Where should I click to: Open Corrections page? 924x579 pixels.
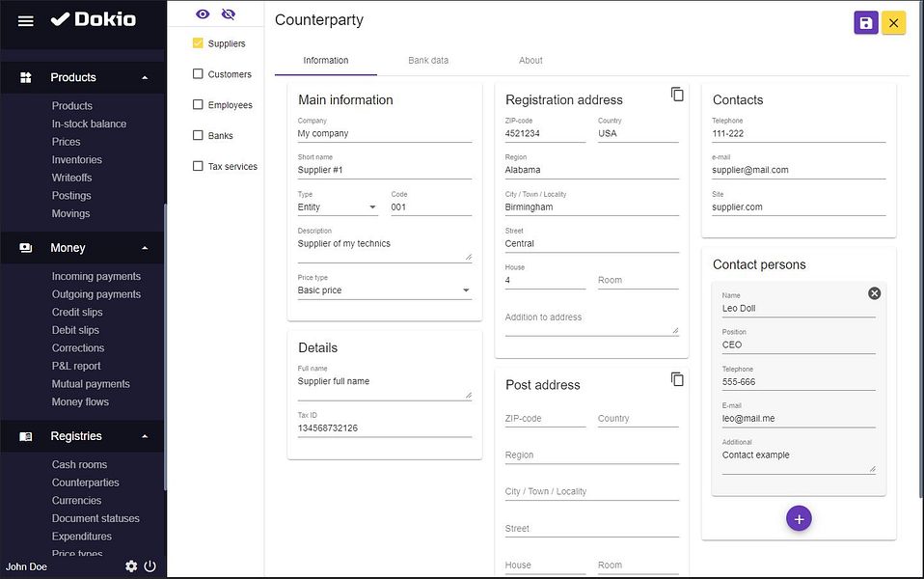pos(78,347)
